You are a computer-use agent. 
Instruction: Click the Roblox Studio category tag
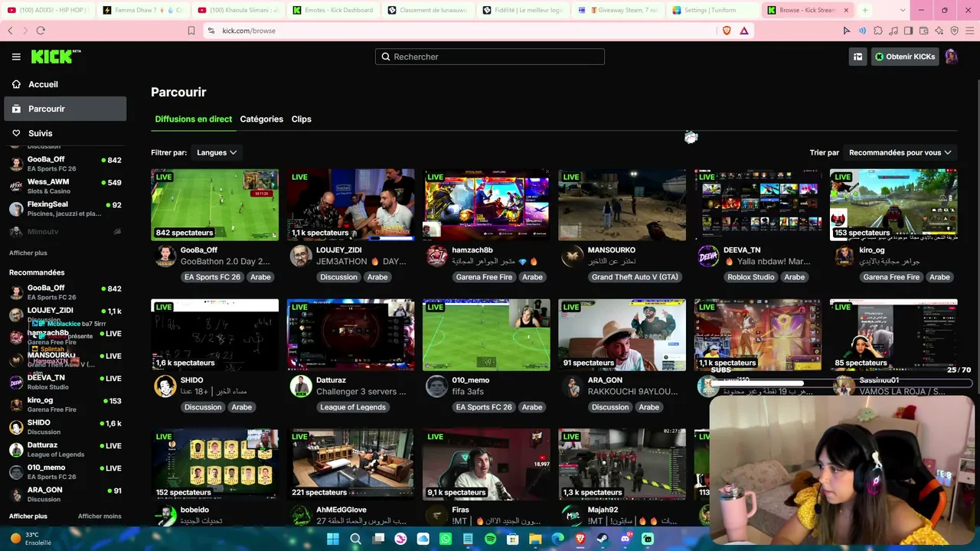[751, 277]
